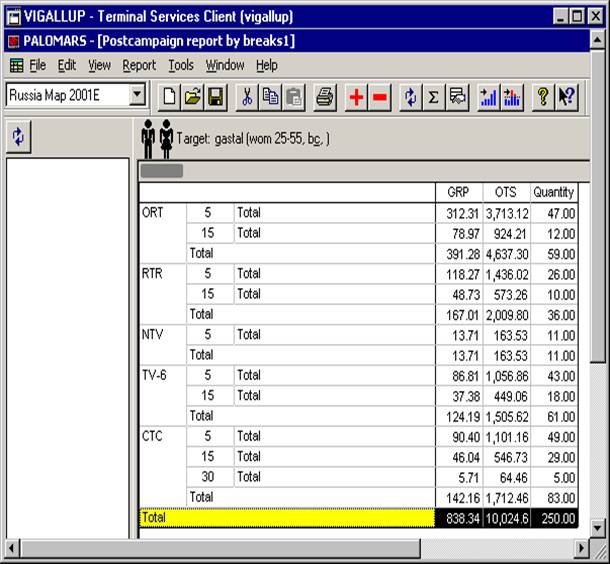
Task: Click the vertical scrollbar thumb
Action: pos(598,206)
